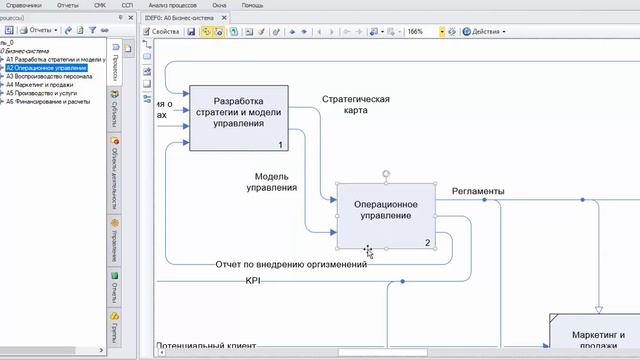
Task: Open the sound/notes icon dropdown arrow
Action: 382,31
